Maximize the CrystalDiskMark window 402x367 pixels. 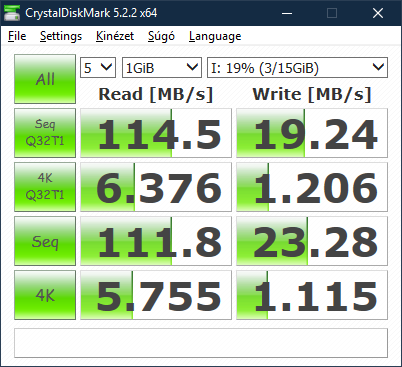click(x=332, y=13)
